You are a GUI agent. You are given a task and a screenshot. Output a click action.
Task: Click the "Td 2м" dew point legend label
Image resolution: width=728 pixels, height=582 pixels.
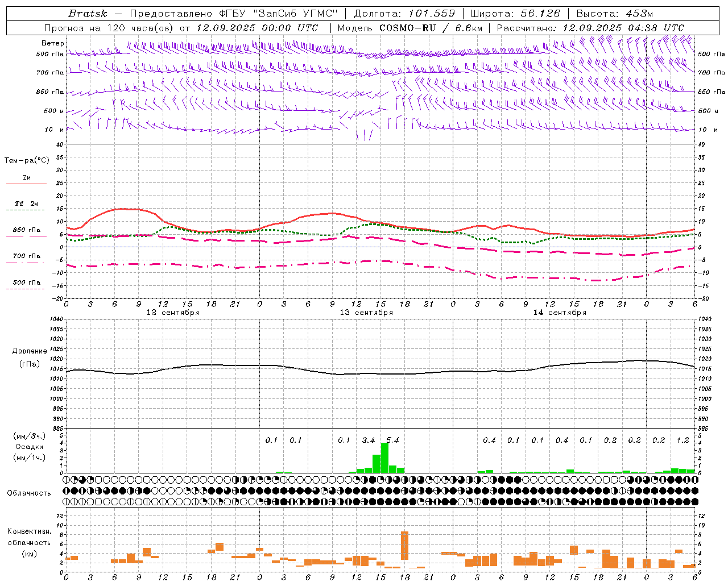click(27, 203)
